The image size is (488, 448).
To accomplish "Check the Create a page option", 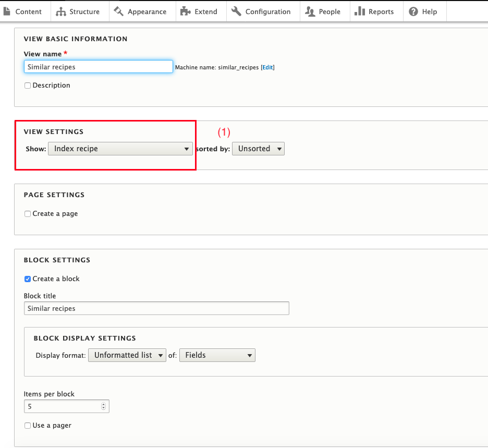I will (28, 214).
